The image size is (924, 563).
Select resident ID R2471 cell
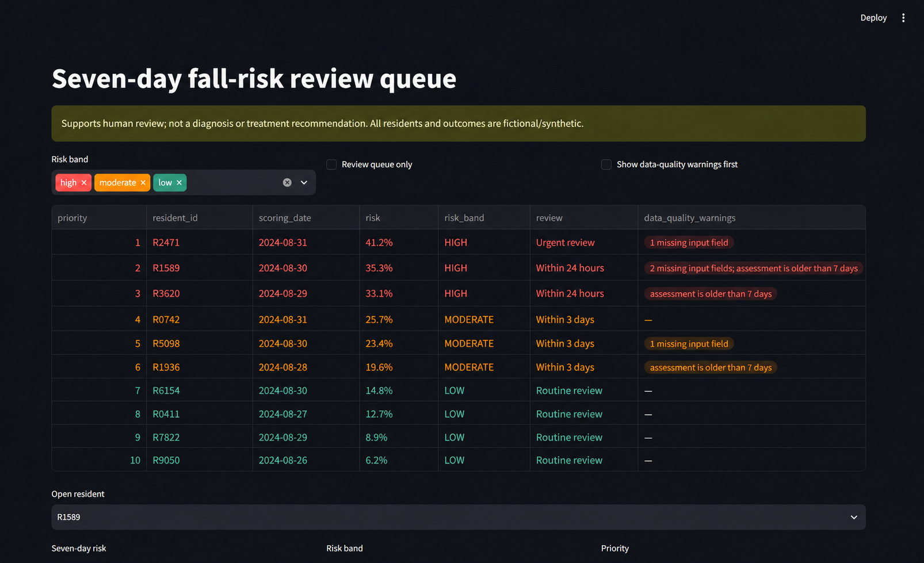[x=200, y=243]
